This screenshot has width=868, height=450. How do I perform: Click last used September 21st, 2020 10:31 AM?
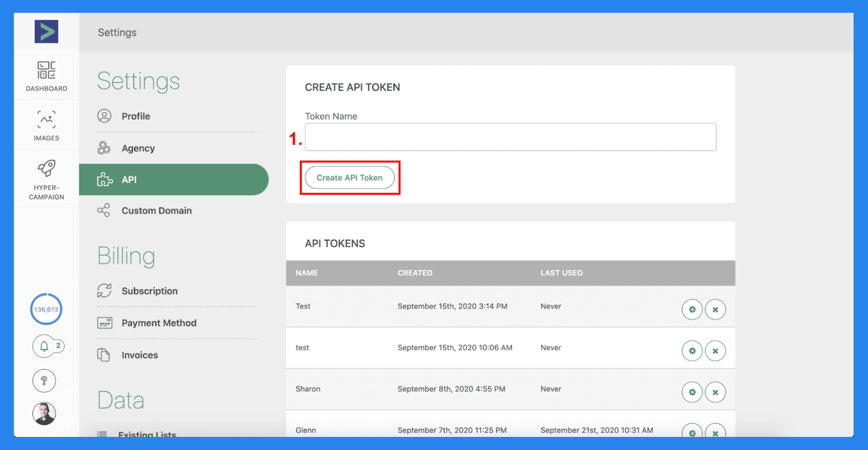point(597,430)
